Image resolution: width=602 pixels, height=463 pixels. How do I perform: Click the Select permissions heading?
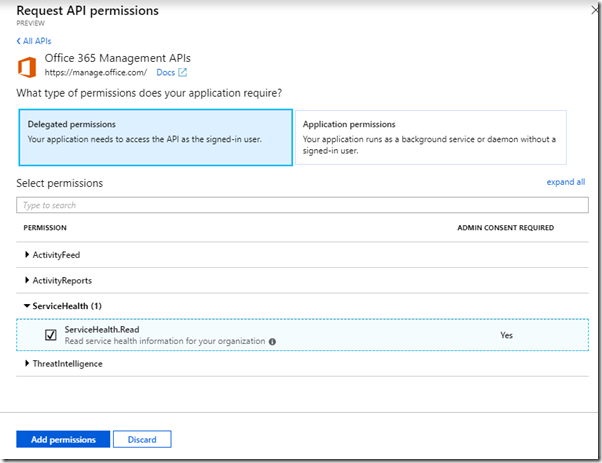coord(60,183)
